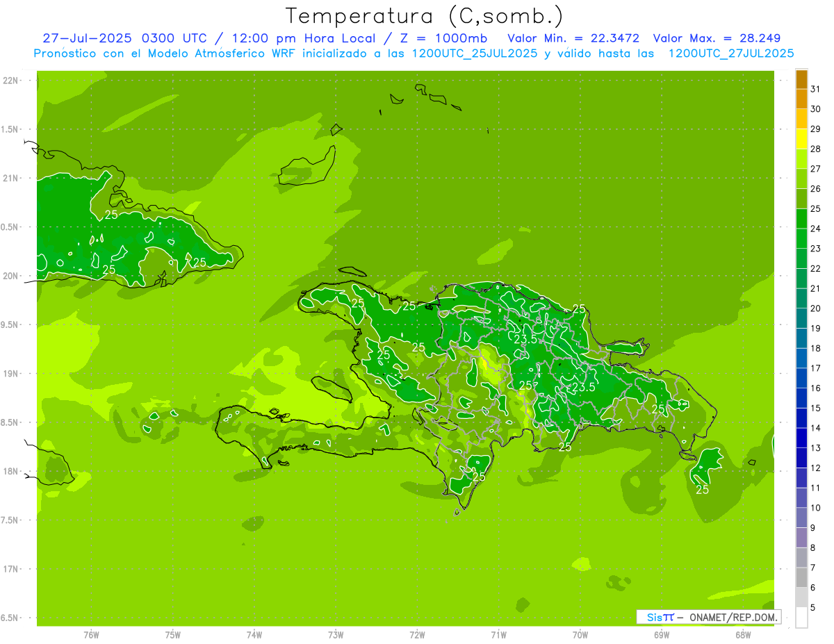Viewport: 834px width, 644px height.
Task: Click the legend scale number "10"
Action: point(816,508)
